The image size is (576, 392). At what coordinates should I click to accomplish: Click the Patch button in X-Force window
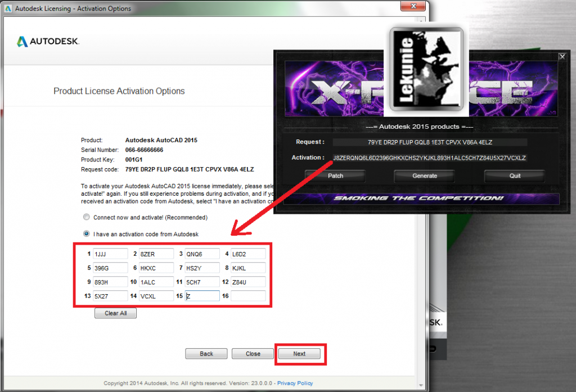coord(335,176)
